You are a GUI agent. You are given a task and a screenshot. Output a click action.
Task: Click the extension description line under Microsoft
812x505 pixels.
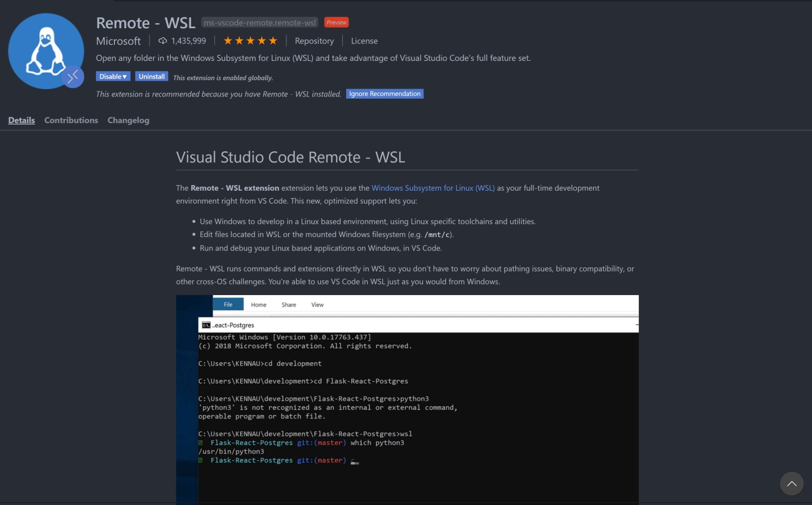point(313,58)
